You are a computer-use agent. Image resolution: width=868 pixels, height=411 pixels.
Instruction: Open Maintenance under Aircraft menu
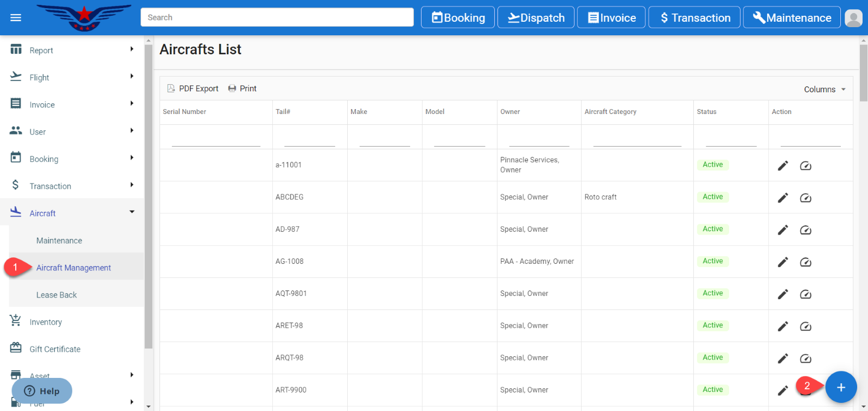(59, 241)
